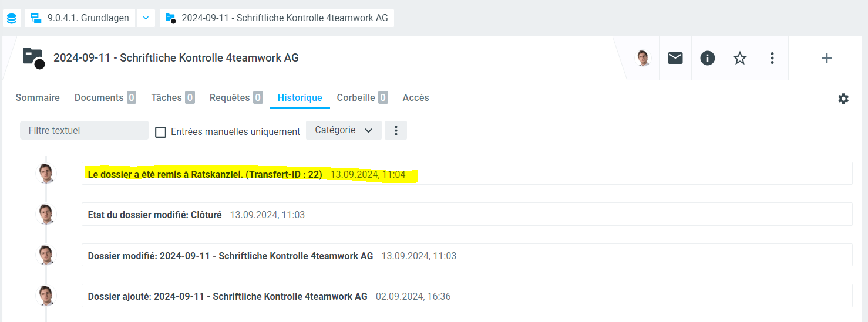Select the Ratskanzlei transfer history entry
The width and height of the screenshot is (868, 322).
205,174
